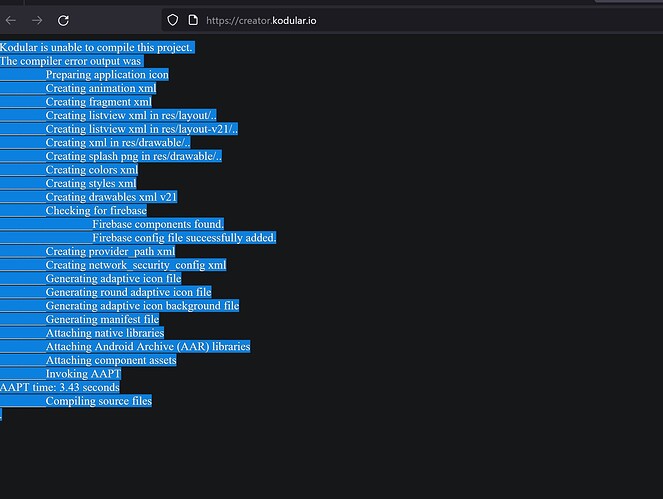Click 'Generating round adaptive icon file' line

129,292
